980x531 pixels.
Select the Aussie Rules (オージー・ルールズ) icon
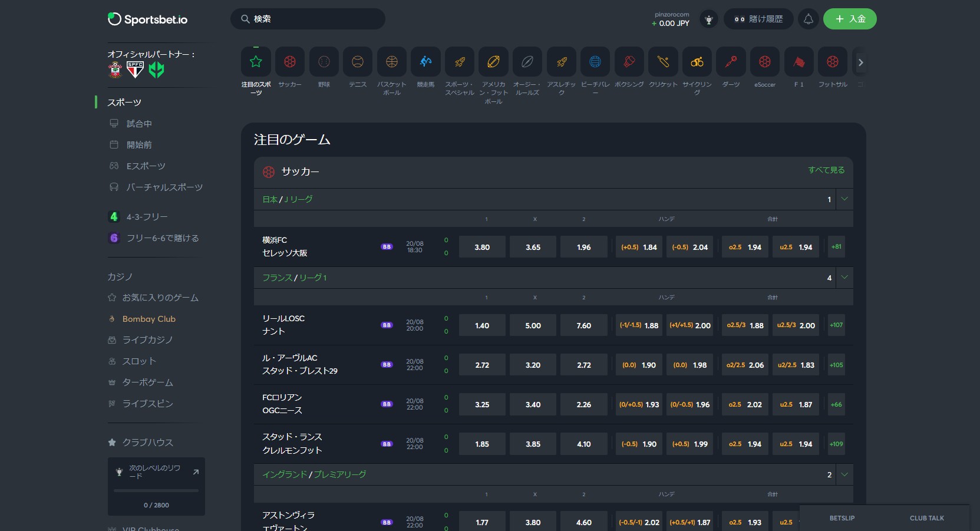(527, 62)
